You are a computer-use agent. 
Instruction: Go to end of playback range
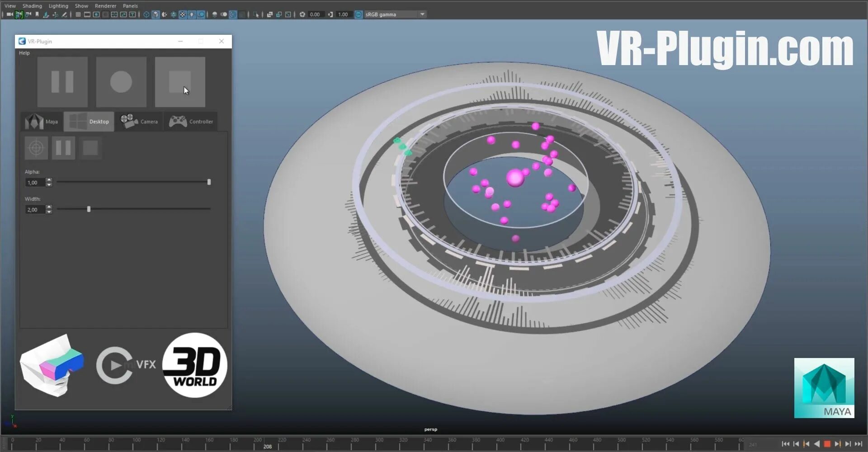(x=858, y=444)
